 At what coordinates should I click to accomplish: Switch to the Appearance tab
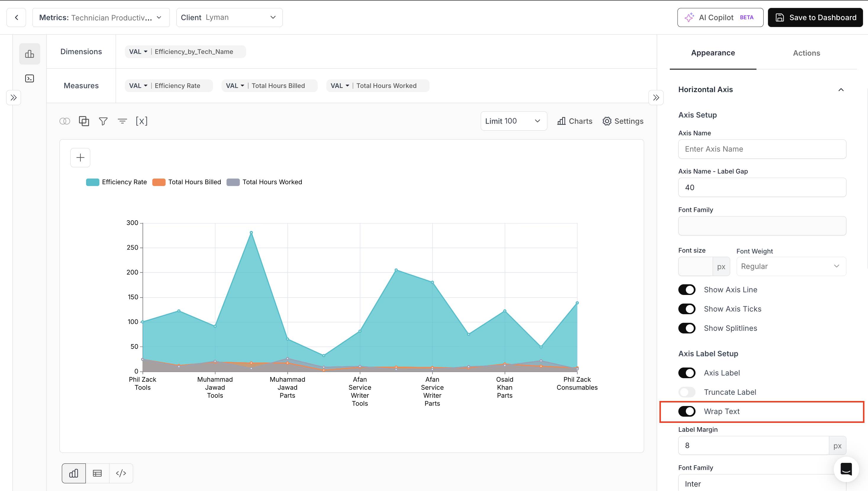pos(713,53)
